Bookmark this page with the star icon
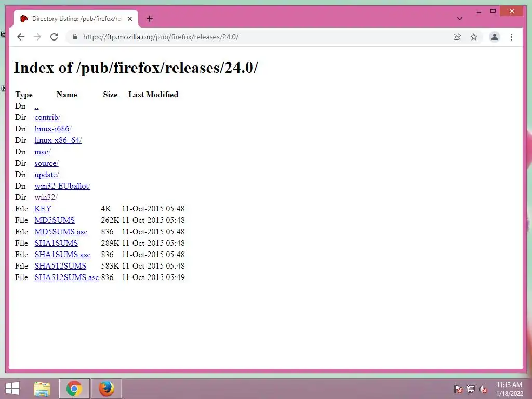This screenshot has width=532, height=399. click(474, 37)
